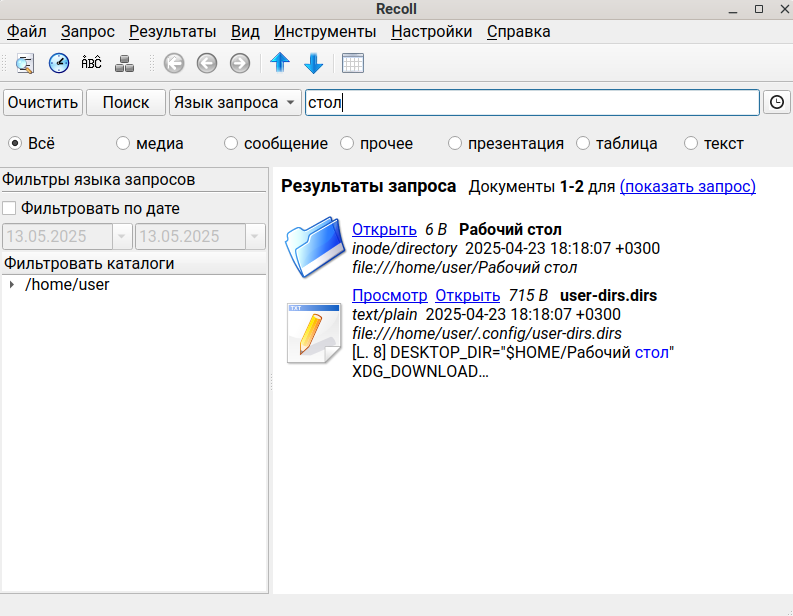Open the Настройки menu
793x616 pixels.
coord(431,31)
